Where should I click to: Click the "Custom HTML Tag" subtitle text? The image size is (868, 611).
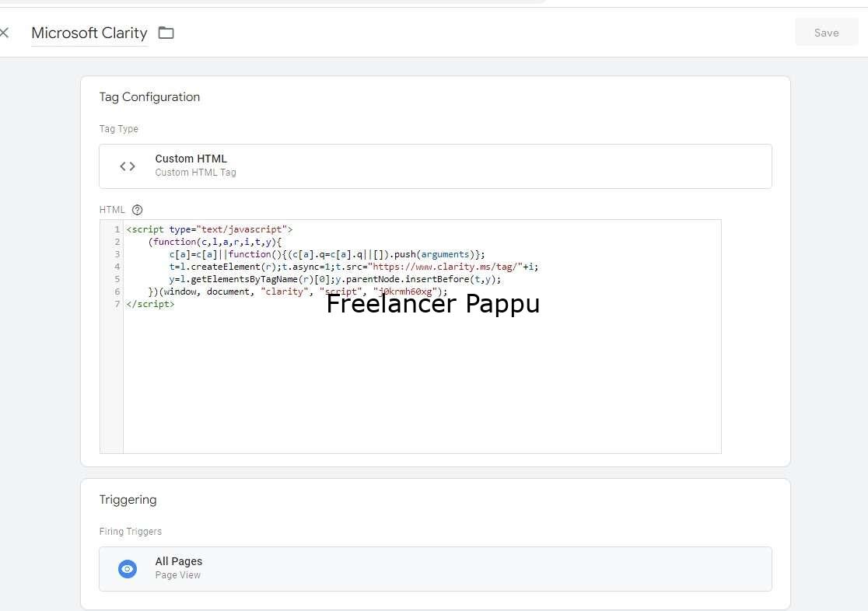coord(195,173)
